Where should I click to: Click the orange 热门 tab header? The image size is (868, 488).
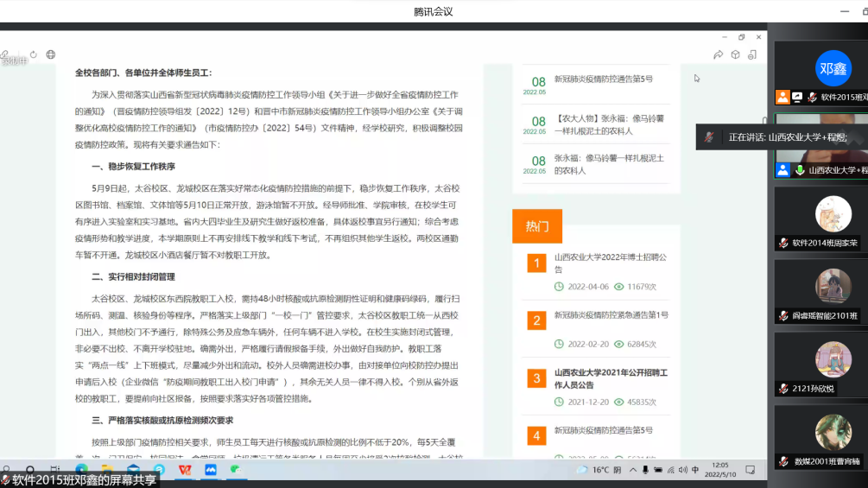click(537, 226)
